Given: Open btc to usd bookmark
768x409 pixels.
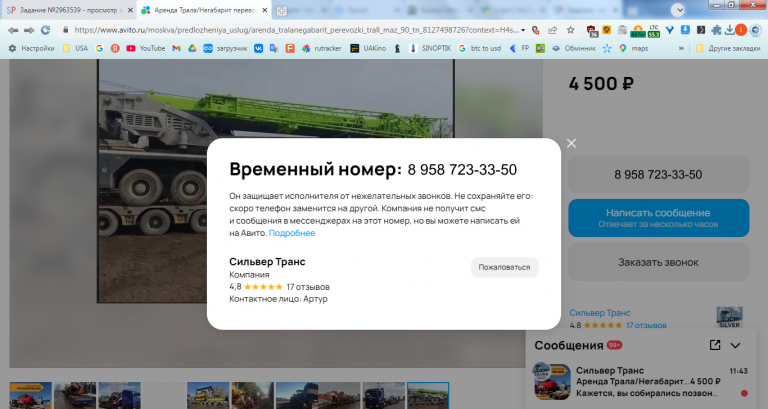Looking at the screenshot, I should [x=480, y=48].
